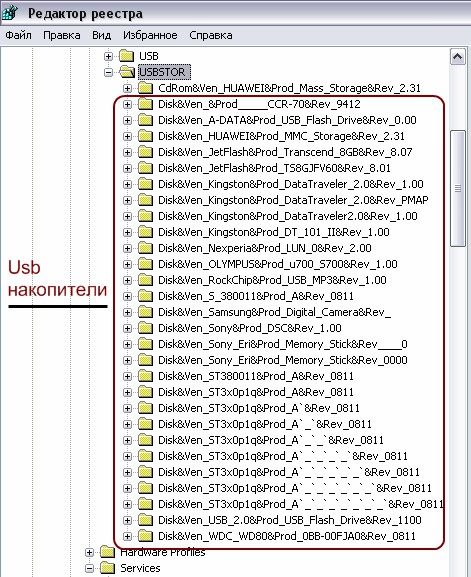The image size is (471, 577).
Task: Expand the A-DATA USB_Flash_Drive key
Action: [127, 120]
